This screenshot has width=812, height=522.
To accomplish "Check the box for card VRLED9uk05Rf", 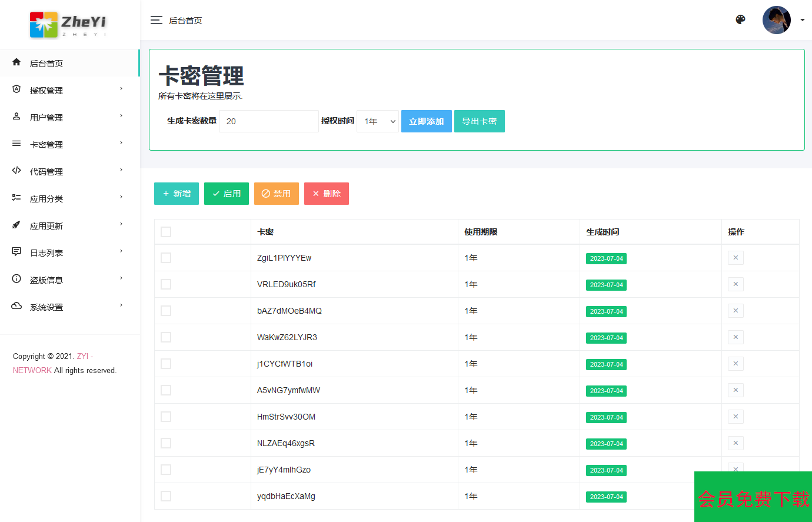I will (x=166, y=284).
